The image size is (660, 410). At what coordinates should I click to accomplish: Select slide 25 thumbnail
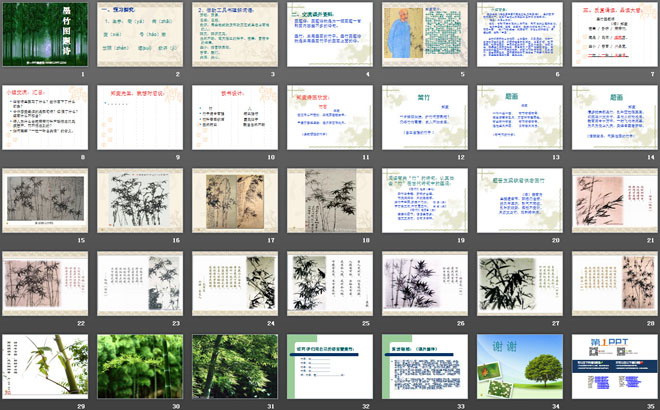click(x=330, y=284)
